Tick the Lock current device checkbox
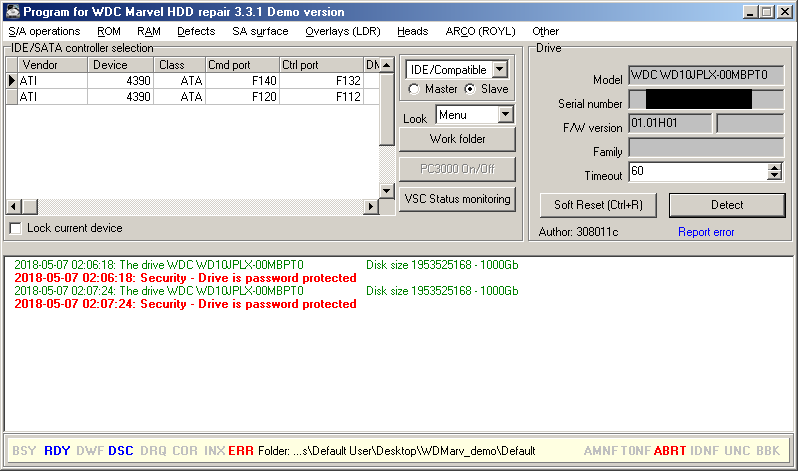 pyautogui.click(x=16, y=228)
